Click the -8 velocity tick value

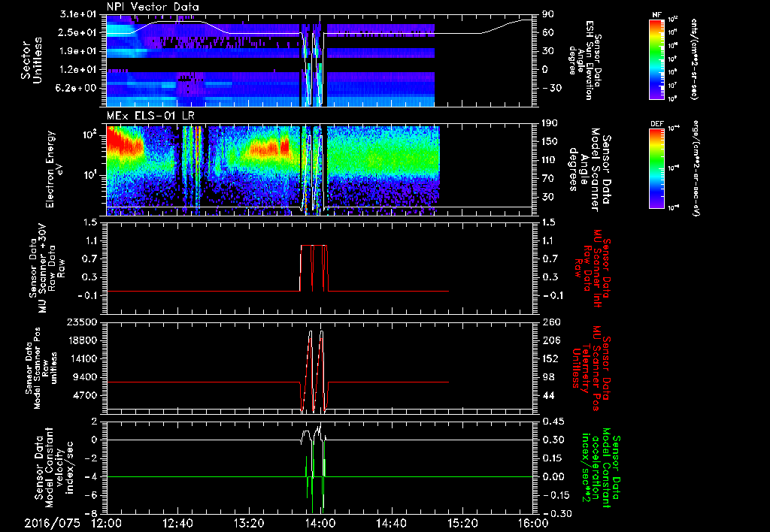pyautogui.click(x=92, y=513)
